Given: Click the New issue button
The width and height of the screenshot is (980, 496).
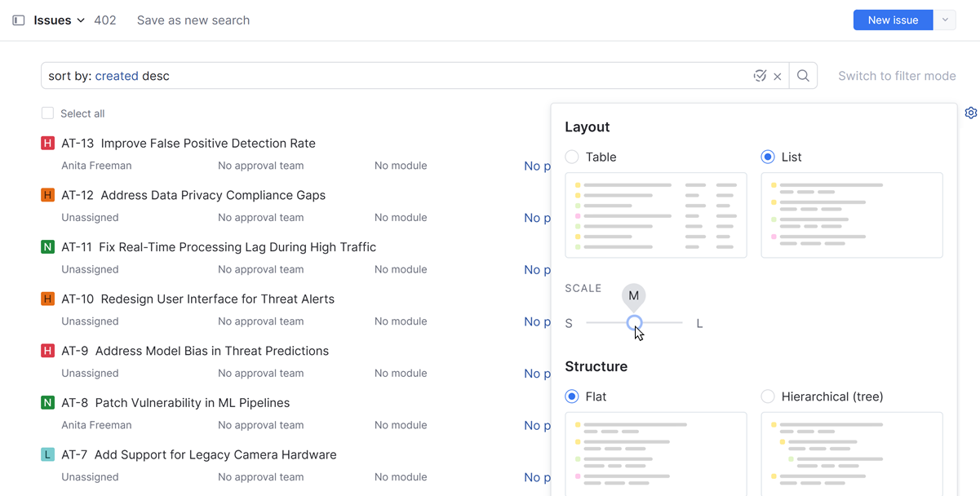Looking at the screenshot, I should (893, 20).
